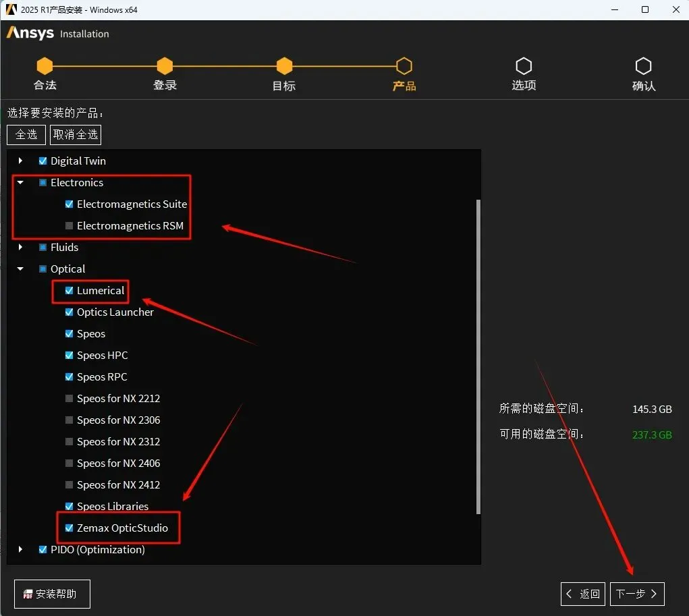Click the 目标 step label
This screenshot has width=689, height=616.
coord(284,86)
